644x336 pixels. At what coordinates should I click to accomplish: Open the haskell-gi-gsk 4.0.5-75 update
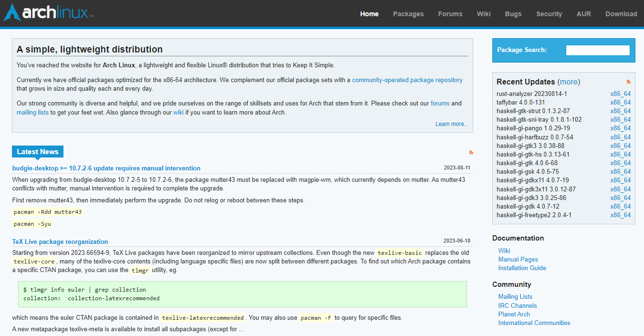(528, 172)
